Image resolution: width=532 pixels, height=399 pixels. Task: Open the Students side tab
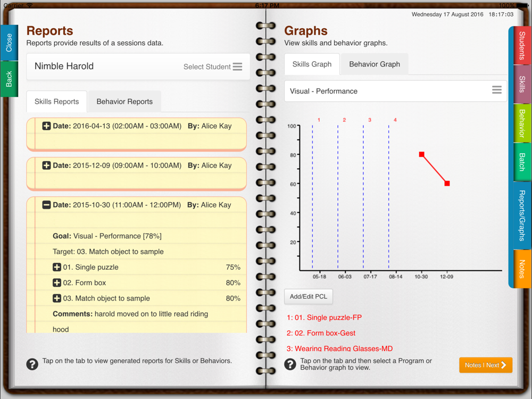click(x=521, y=46)
